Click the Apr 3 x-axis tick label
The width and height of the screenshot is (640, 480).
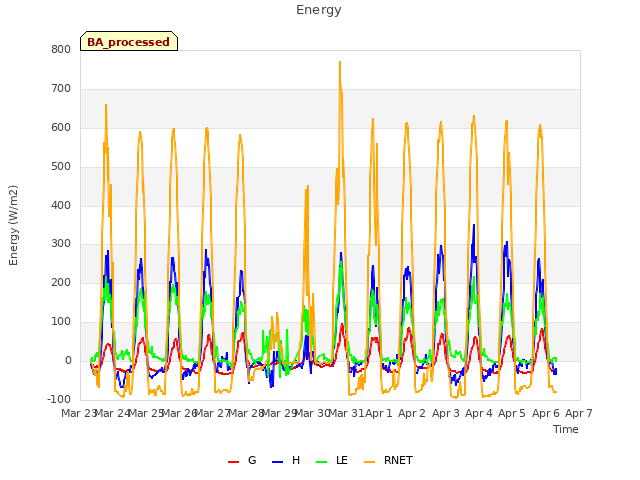(446, 413)
